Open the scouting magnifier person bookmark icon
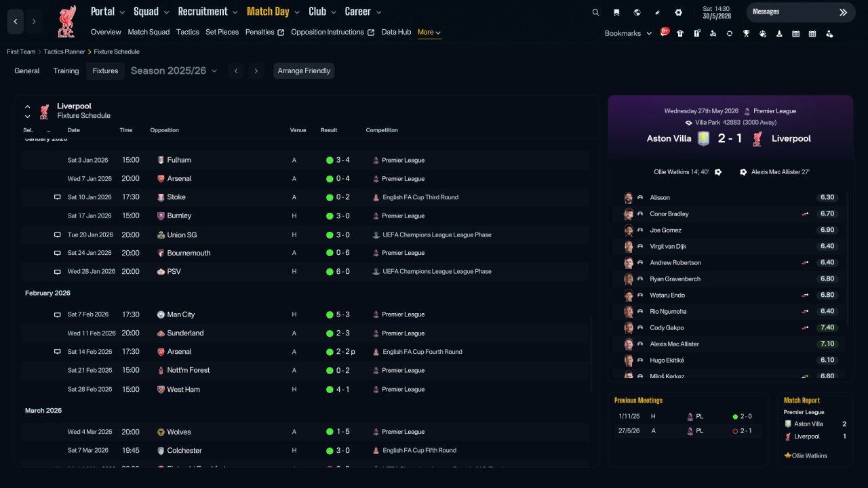This screenshot has height=488, width=868. coord(713,33)
